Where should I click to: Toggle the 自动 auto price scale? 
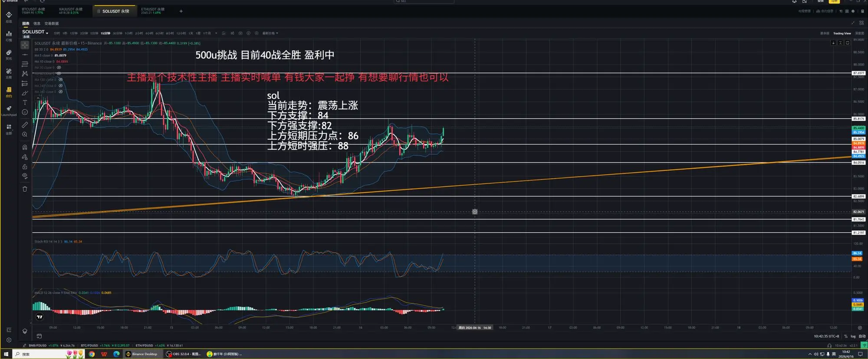click(x=862, y=336)
